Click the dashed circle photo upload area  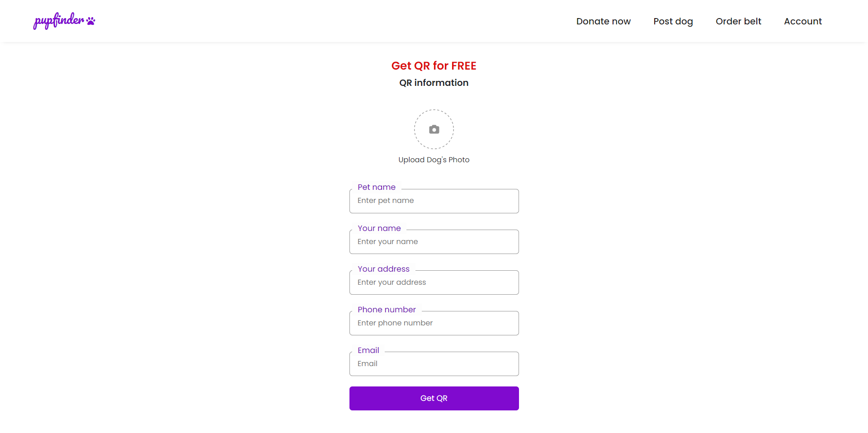click(434, 129)
